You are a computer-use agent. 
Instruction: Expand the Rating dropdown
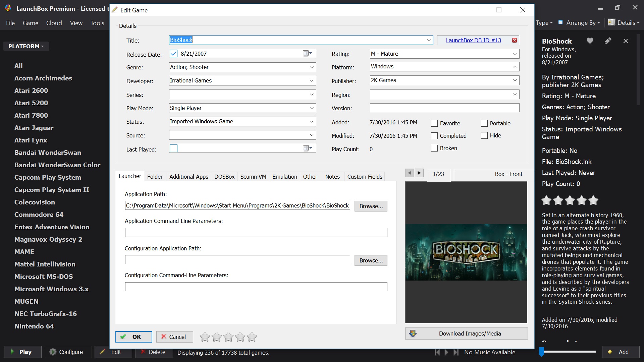515,54
